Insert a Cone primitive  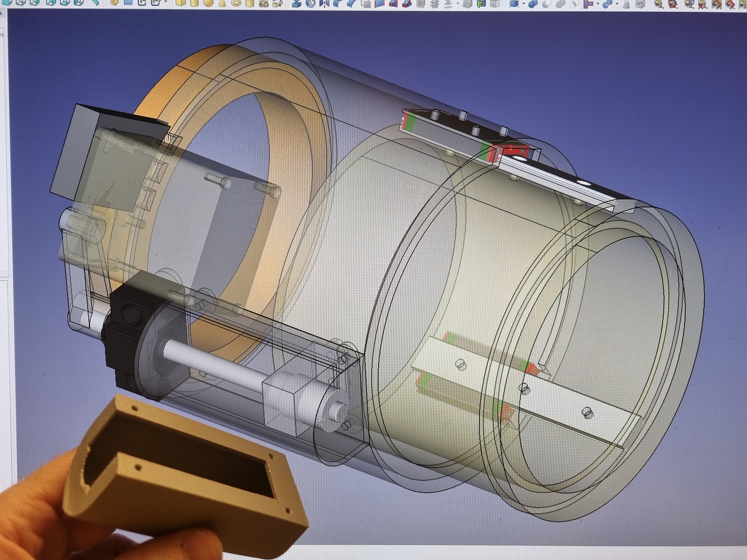(221, 3)
